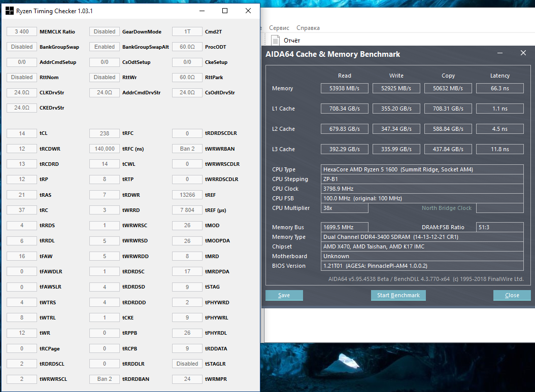Screen dimensions: 535x392
Task: Click the Cmd2T value 1T
Action: [x=187, y=32]
